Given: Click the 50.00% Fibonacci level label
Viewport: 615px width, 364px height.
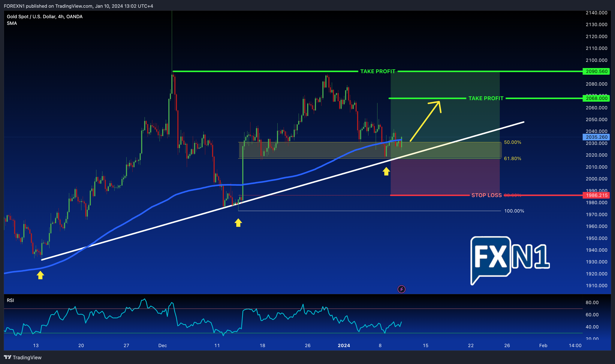Looking at the screenshot, I should point(512,142).
